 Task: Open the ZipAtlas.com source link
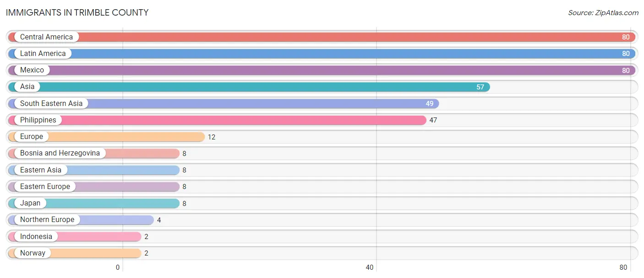point(603,13)
